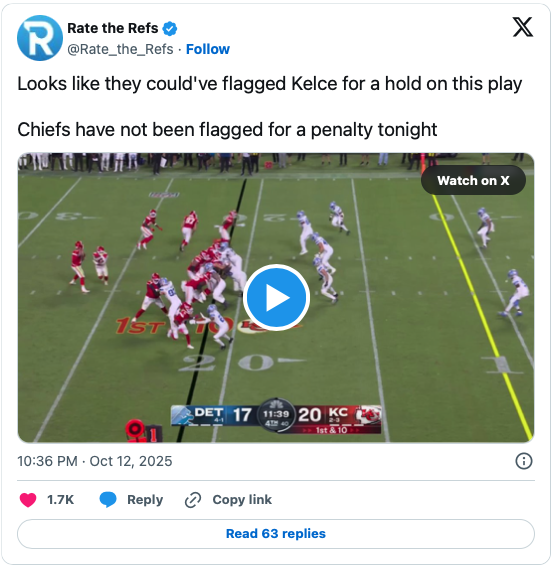This screenshot has height=567, width=553.
Task: Click the chain link copy icon
Action: coord(193,500)
